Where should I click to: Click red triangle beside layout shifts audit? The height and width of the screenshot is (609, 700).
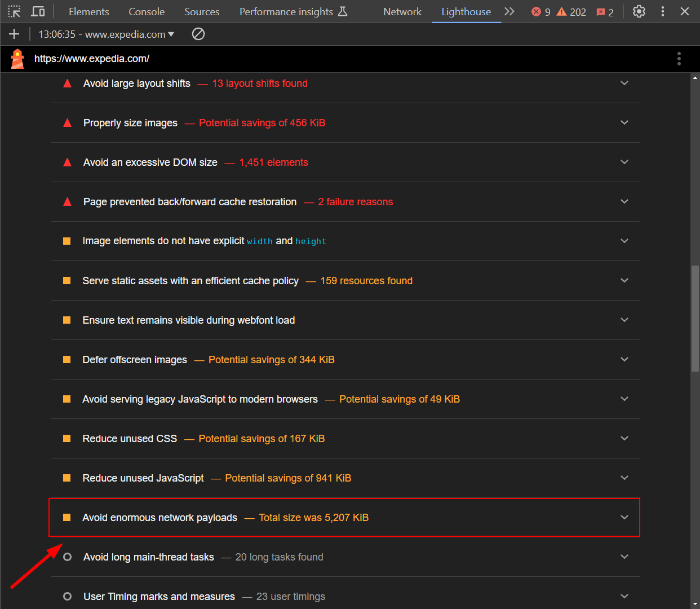pos(68,83)
